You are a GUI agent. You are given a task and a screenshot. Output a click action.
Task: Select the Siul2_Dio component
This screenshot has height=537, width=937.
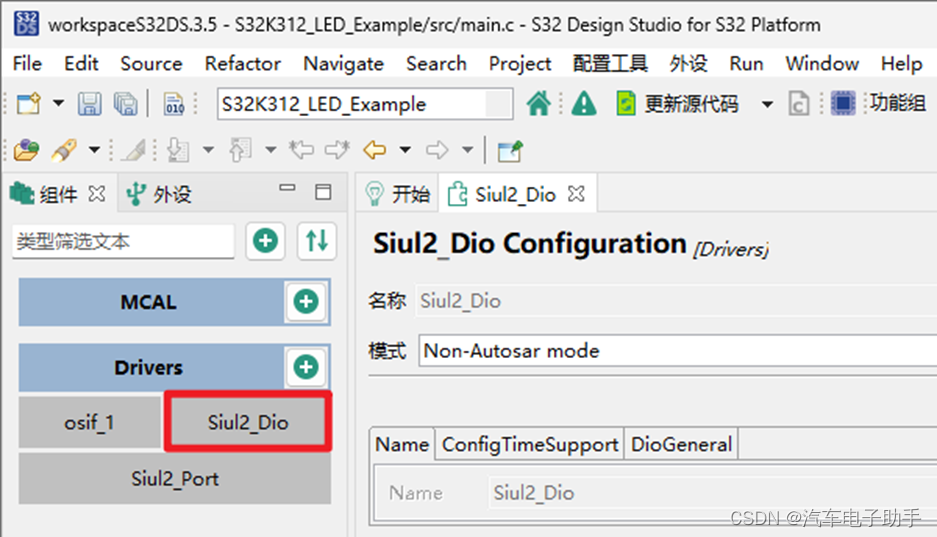click(248, 422)
